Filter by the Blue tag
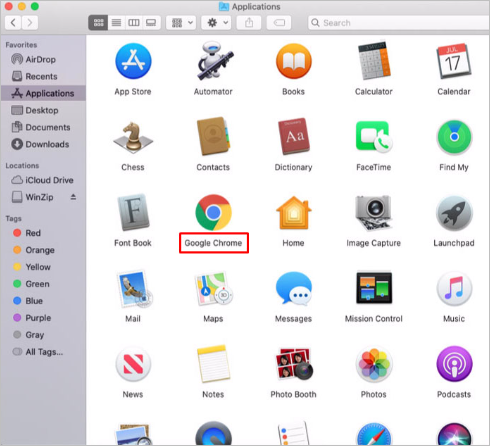The image size is (490, 446). tap(43, 301)
